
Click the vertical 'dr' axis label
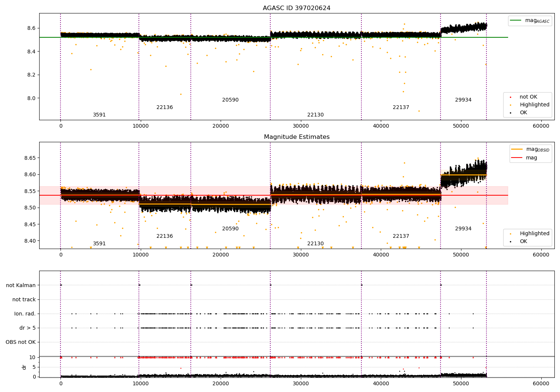tap(24, 367)
